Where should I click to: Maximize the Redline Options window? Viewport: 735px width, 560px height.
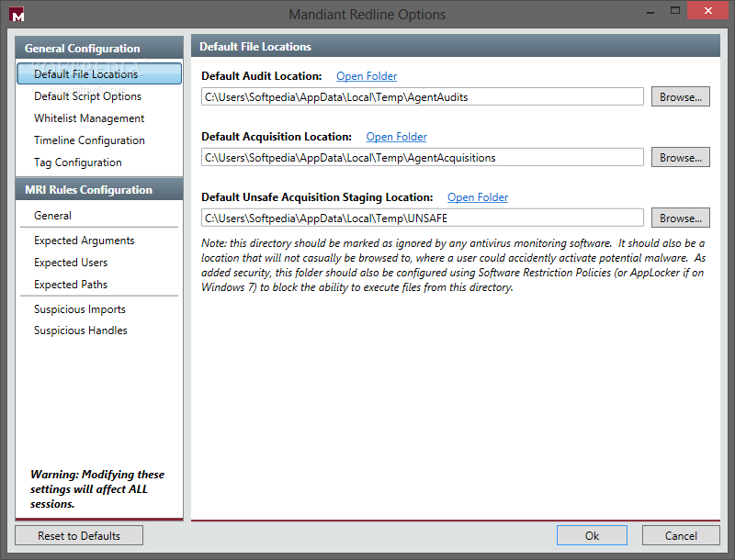point(675,11)
